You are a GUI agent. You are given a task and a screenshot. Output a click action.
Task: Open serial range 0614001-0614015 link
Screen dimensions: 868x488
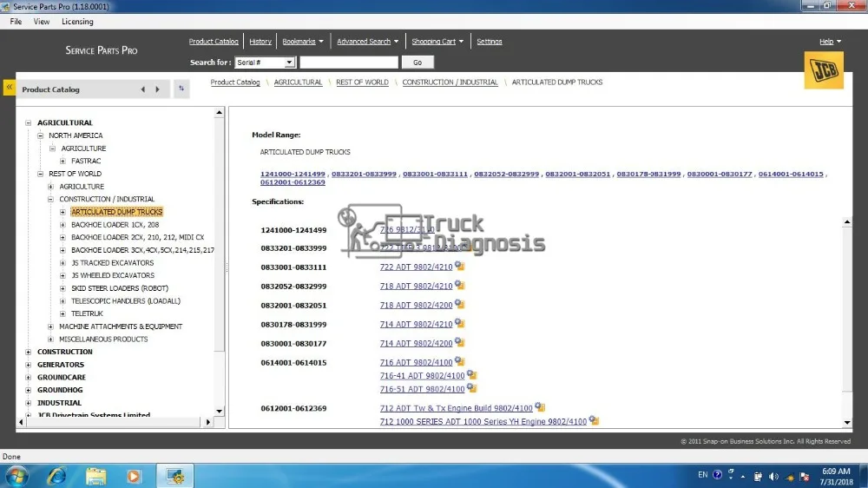[791, 174]
